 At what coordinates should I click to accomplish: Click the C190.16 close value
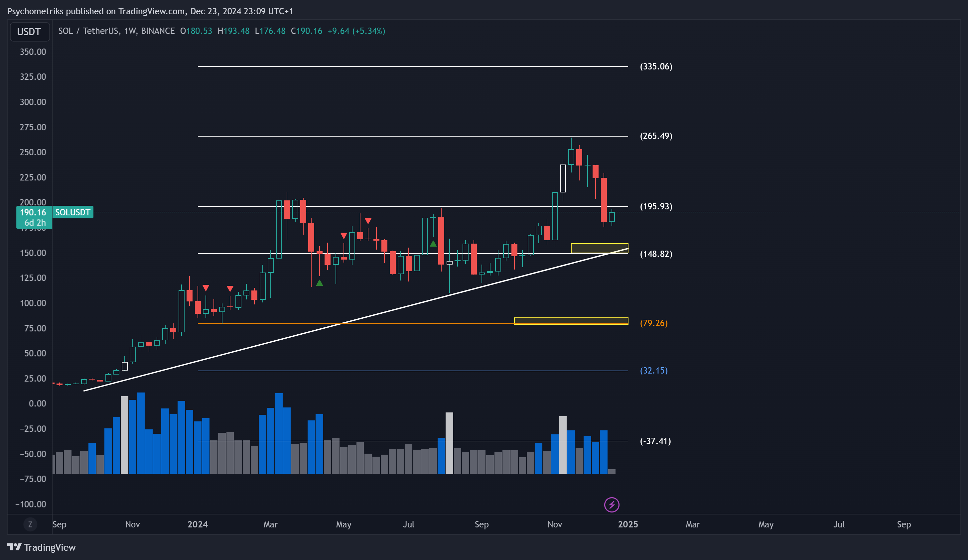tap(307, 31)
